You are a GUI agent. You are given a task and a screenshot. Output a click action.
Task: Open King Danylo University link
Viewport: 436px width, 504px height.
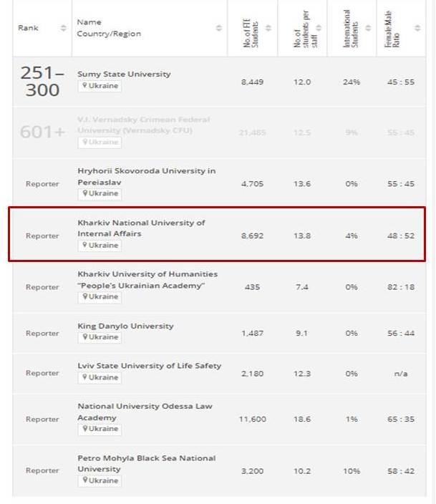click(125, 326)
